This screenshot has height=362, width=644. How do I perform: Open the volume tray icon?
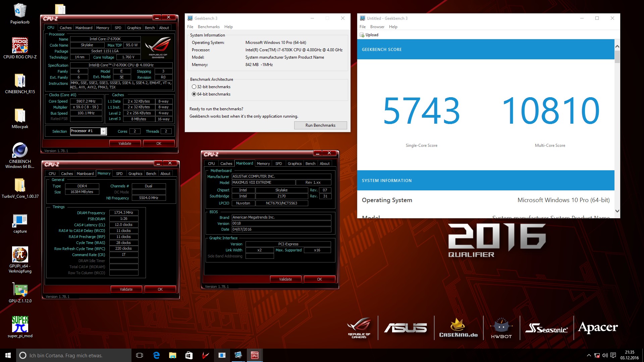click(605, 355)
